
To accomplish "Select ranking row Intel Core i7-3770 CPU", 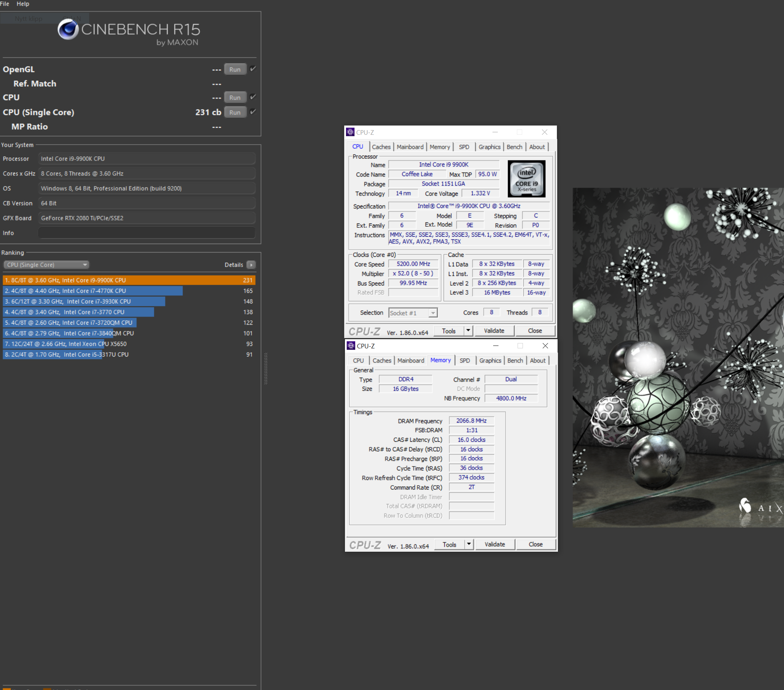I will [x=129, y=312].
